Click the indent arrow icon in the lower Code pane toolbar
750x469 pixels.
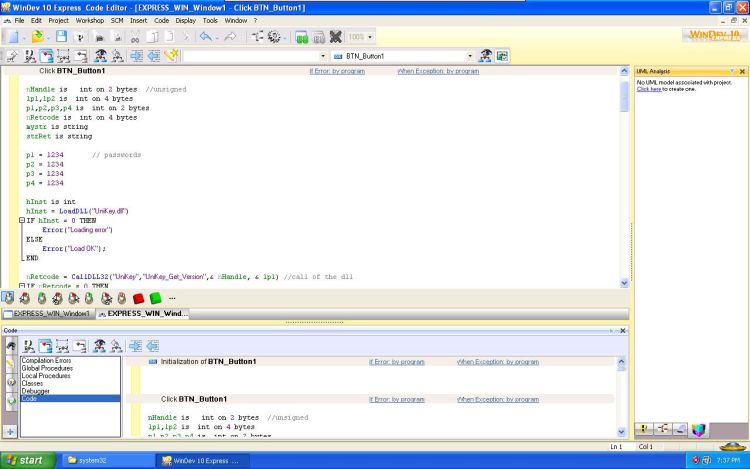[135, 346]
